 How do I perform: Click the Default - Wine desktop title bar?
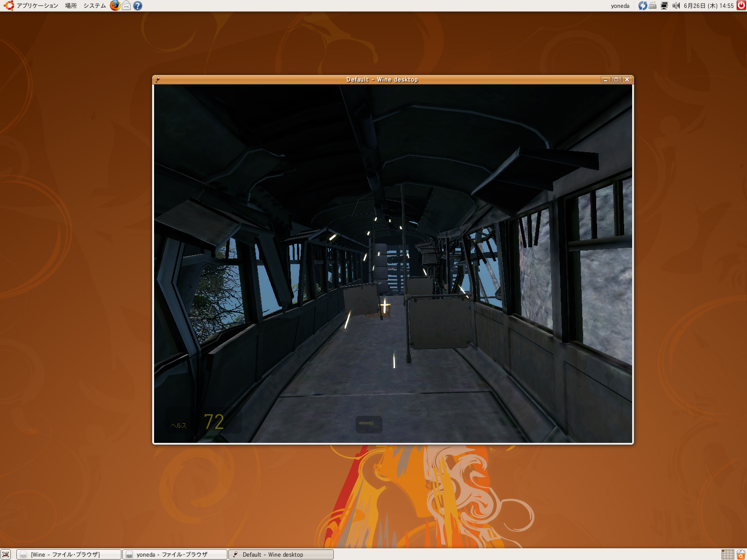click(x=382, y=79)
